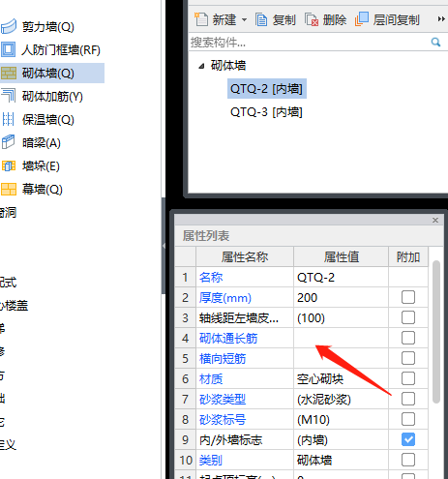Click the empty 砌体通长筋 value cell
Viewport: 448px width, 479px height.
pos(341,339)
